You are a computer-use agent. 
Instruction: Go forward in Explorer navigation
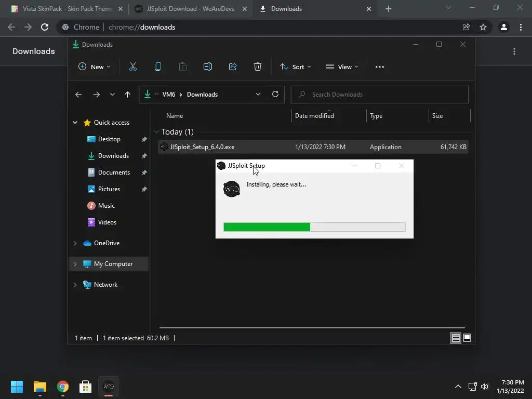click(96, 95)
